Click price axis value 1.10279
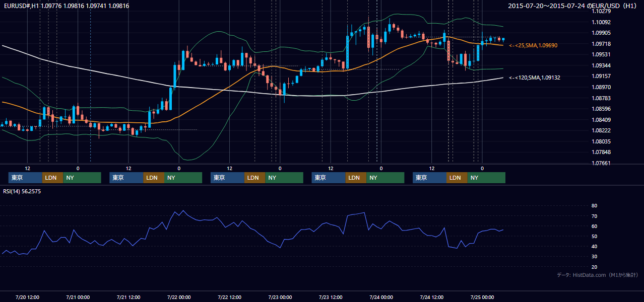The height and width of the screenshot is (302, 644). [x=602, y=11]
